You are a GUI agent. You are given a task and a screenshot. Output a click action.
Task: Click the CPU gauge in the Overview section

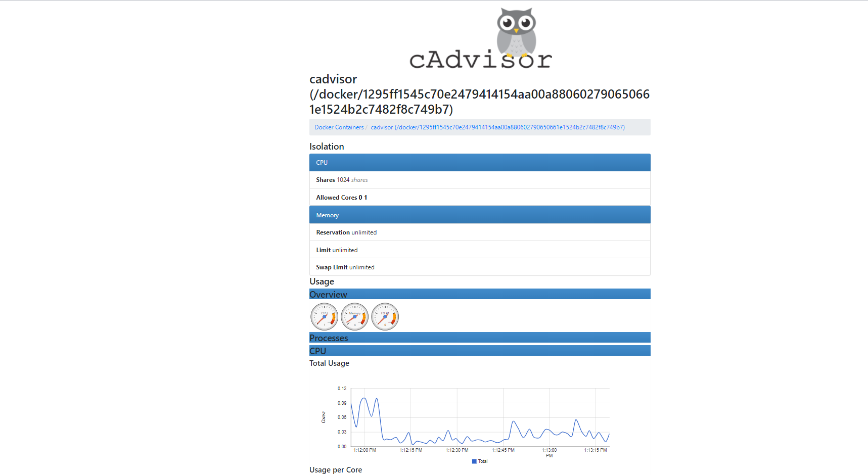coord(324,316)
